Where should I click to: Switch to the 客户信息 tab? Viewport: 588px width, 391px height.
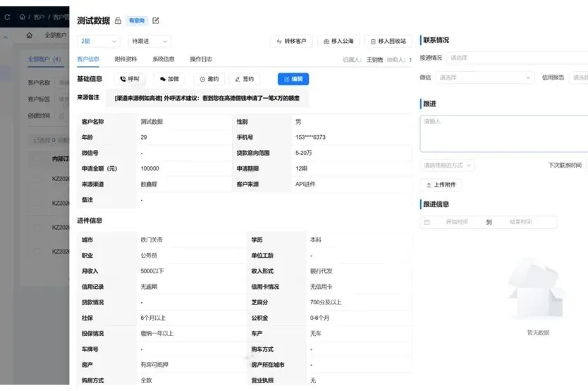pos(88,59)
